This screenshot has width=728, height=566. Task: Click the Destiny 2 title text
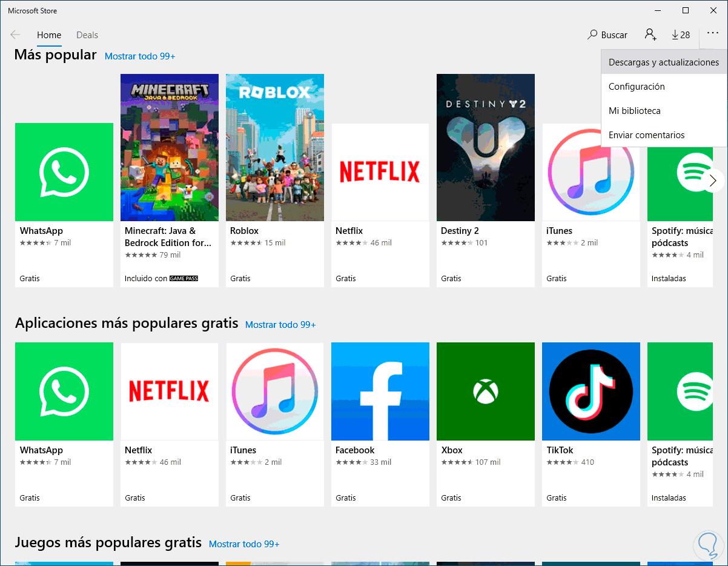pos(460,231)
